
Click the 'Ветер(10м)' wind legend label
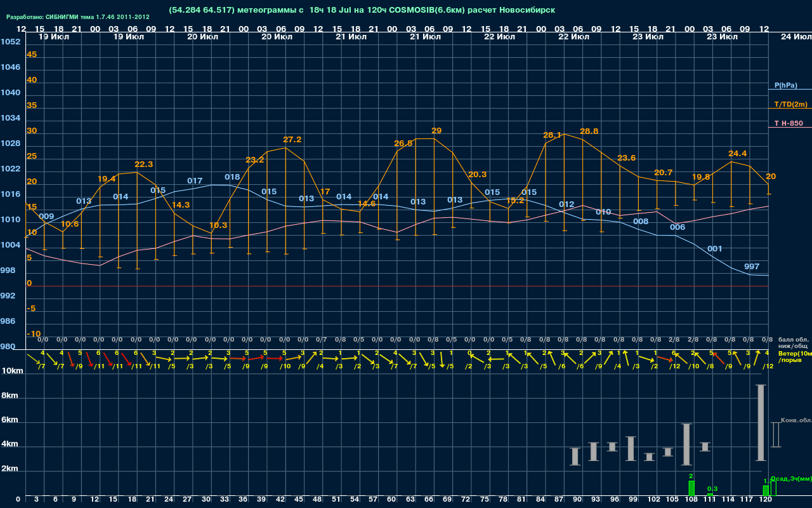(795, 353)
